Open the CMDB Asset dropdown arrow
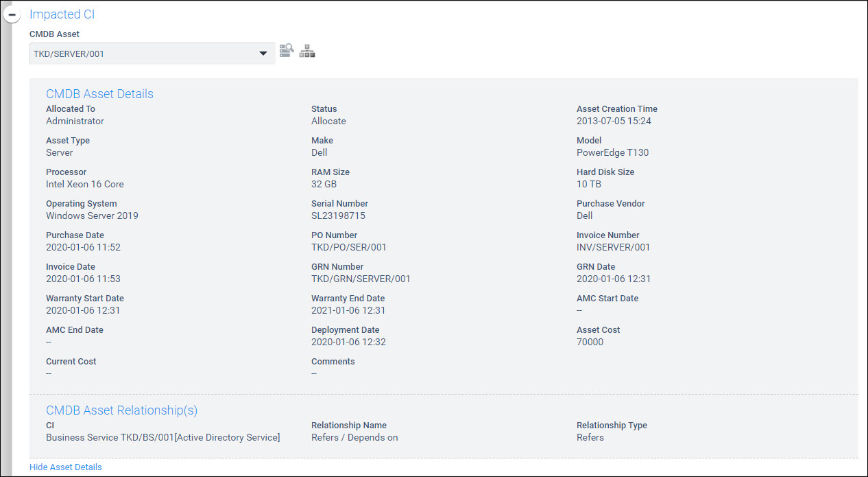The image size is (868, 477). 263,54
